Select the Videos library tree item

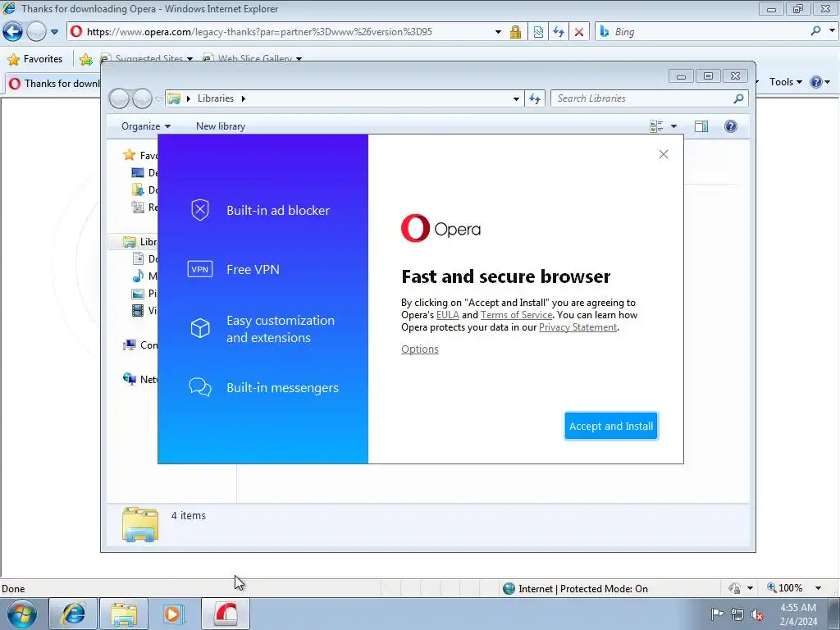click(x=144, y=311)
